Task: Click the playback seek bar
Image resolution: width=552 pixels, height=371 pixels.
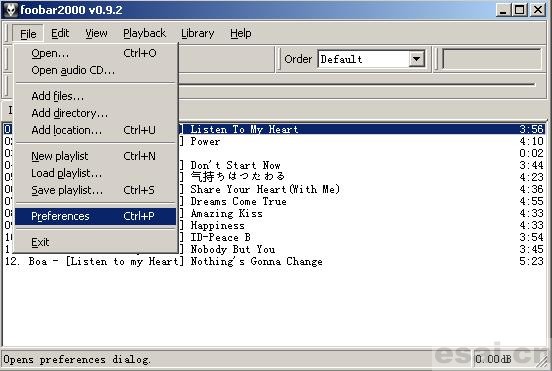Action: (357, 84)
